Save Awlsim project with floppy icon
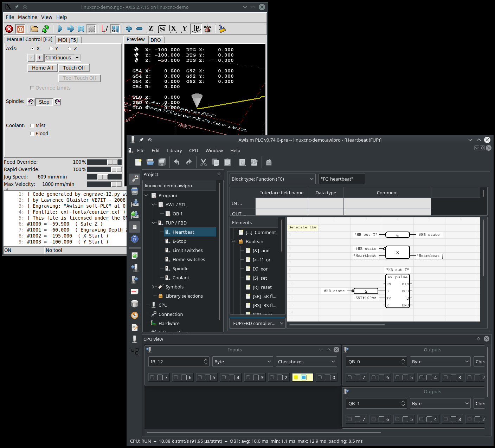The image size is (495, 448). point(162,162)
